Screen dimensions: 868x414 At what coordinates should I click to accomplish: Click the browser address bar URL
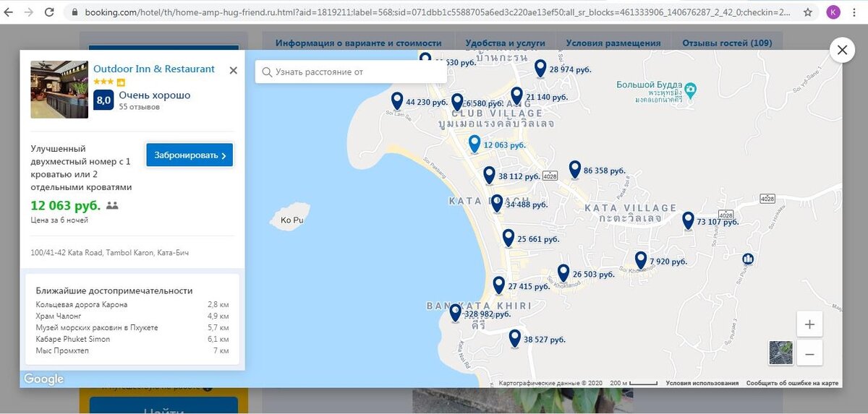pyautogui.click(x=438, y=12)
